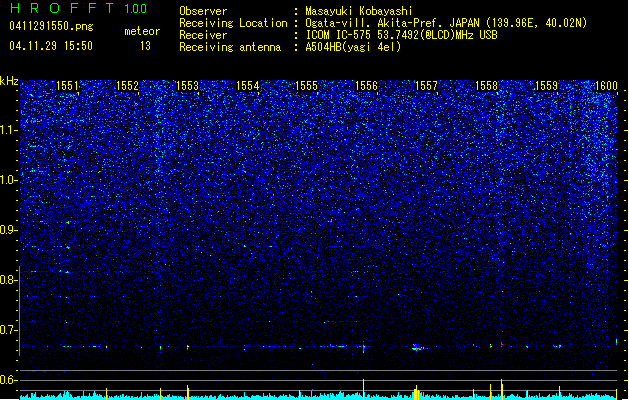Click the 1557 time axis marker

click(426, 86)
